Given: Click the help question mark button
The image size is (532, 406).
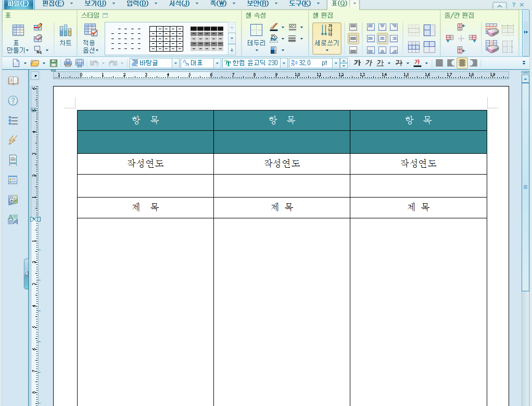Looking at the screenshot, I should (513, 5).
